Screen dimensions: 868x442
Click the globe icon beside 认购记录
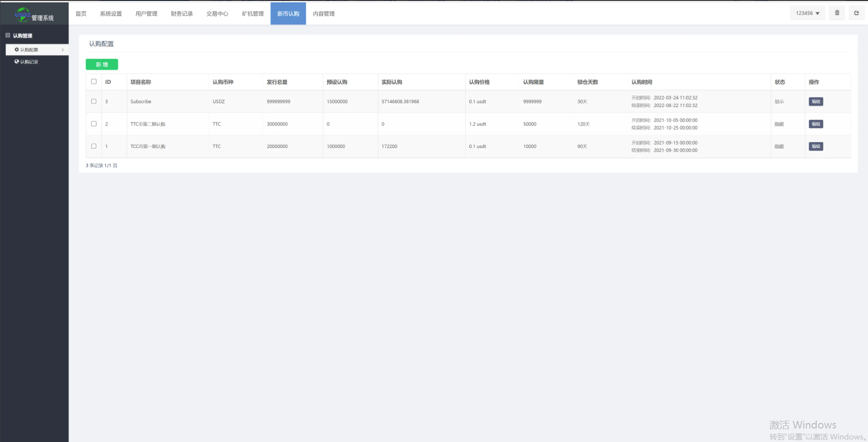pos(16,61)
